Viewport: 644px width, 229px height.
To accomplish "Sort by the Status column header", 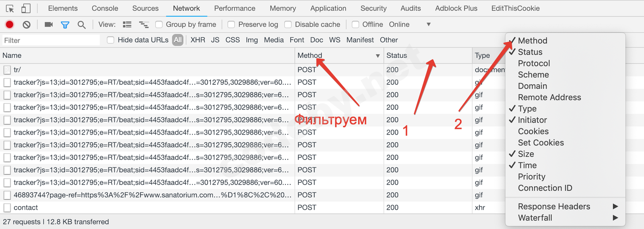I will pos(397,55).
